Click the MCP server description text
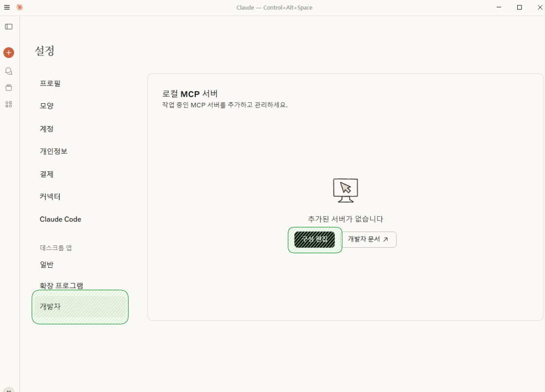 225,105
